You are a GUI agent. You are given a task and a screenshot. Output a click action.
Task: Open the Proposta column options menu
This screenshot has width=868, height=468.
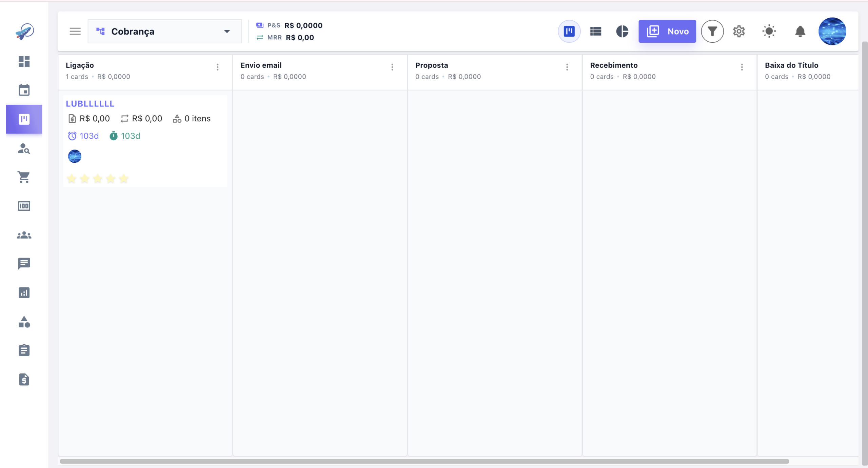(x=567, y=67)
